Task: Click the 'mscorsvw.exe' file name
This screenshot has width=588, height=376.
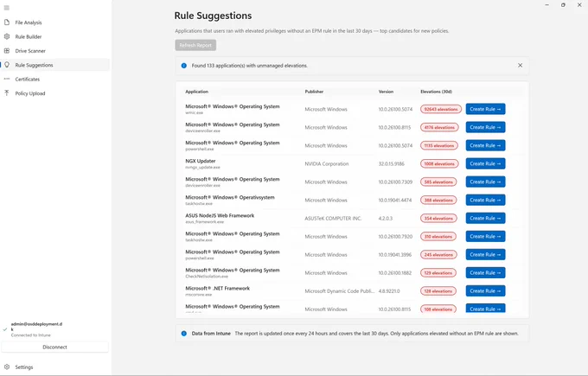Action: (x=198, y=295)
